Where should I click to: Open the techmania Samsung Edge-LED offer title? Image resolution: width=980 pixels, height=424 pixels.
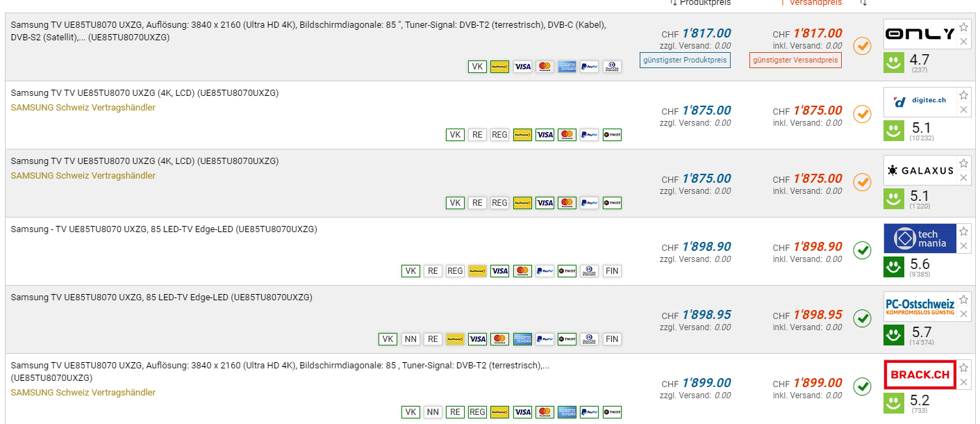pyautogui.click(x=163, y=229)
